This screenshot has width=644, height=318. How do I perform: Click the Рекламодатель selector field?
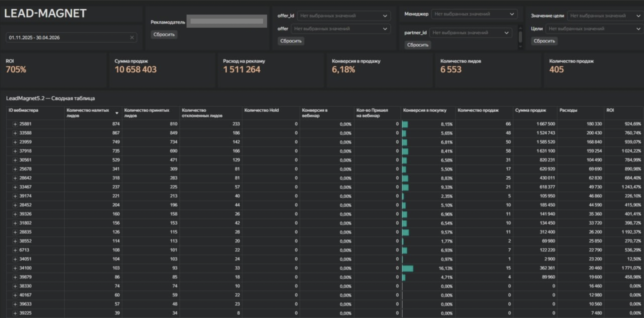point(227,21)
